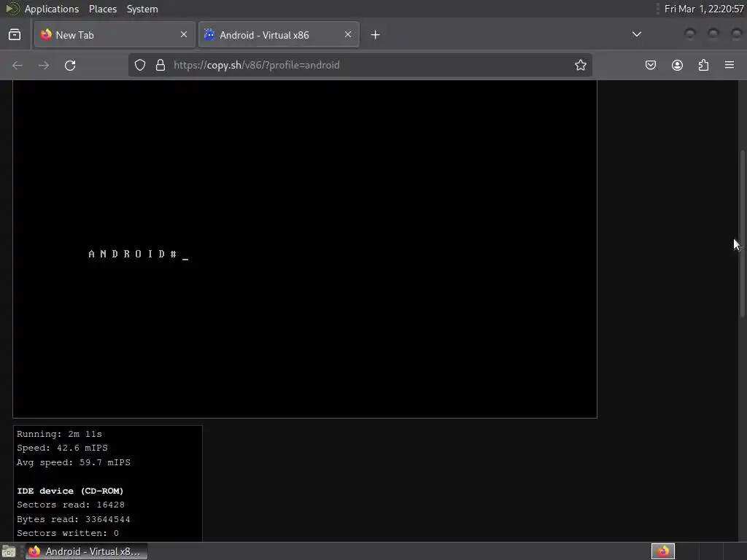
Task: Reload the current page
Action: [x=70, y=65]
